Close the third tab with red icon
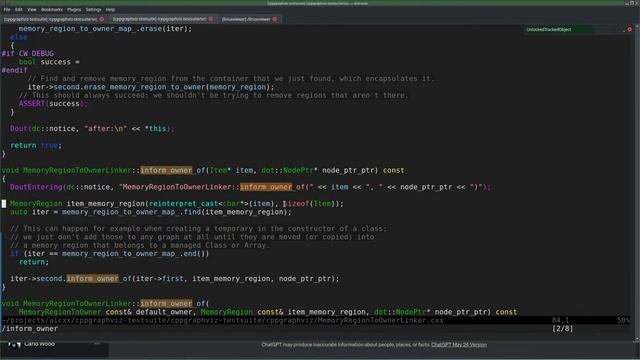This screenshot has height=360, width=640. pyautogui.click(x=275, y=19)
